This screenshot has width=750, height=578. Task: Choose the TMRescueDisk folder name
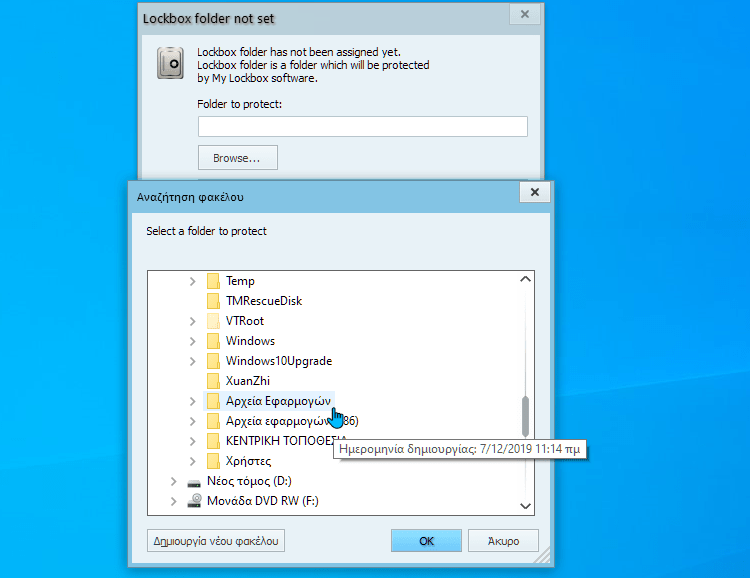pos(264,301)
